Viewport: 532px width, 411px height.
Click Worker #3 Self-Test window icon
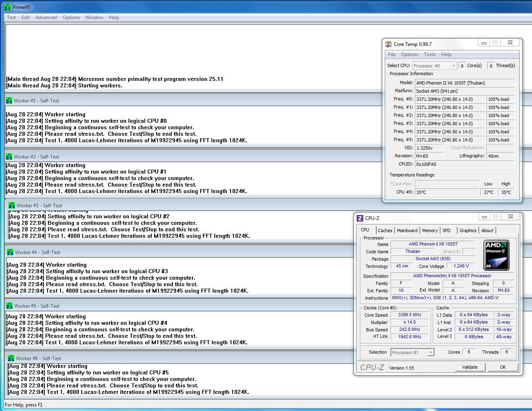12,205
